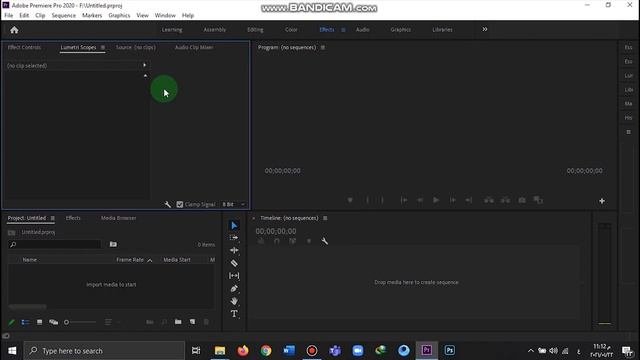Open the Sequence menu
The width and height of the screenshot is (640, 360).
click(64, 15)
